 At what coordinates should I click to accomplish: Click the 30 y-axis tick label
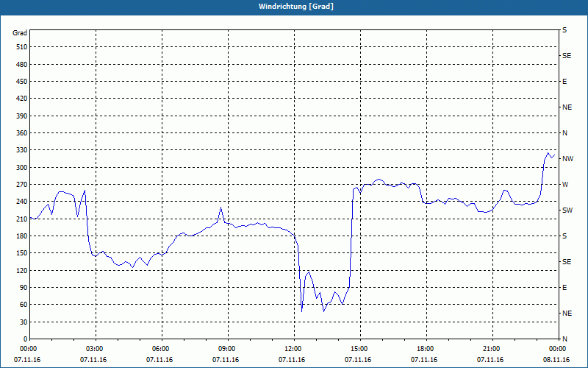coord(24,322)
